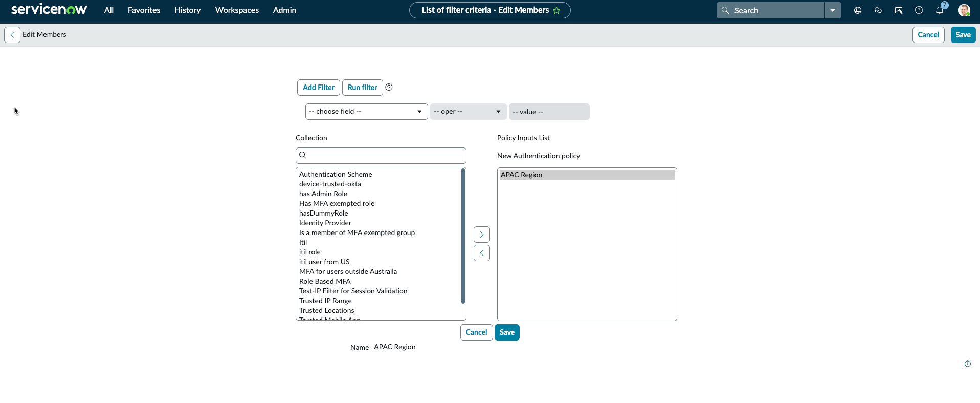Select Identity Provider in Collection
The height and width of the screenshot is (403, 980).
point(380,223)
